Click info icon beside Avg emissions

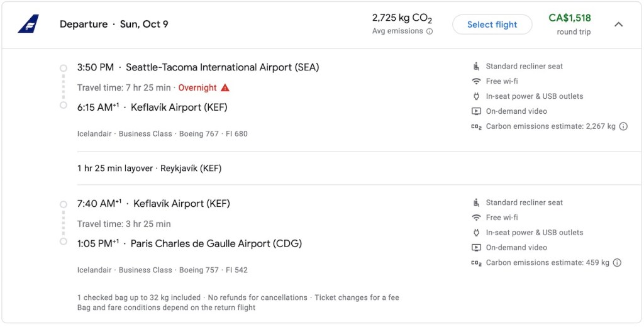[x=430, y=31]
